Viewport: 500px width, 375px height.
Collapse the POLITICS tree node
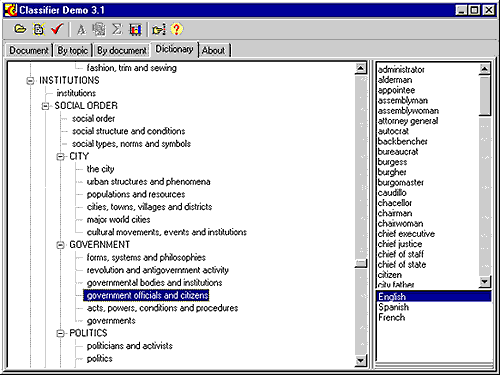tap(60, 333)
